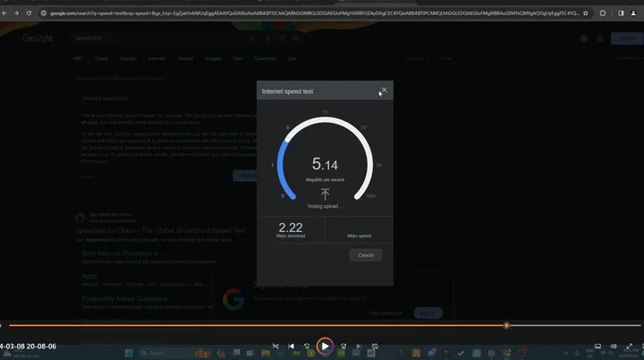Click the rewind icon left of play

(x=308, y=346)
